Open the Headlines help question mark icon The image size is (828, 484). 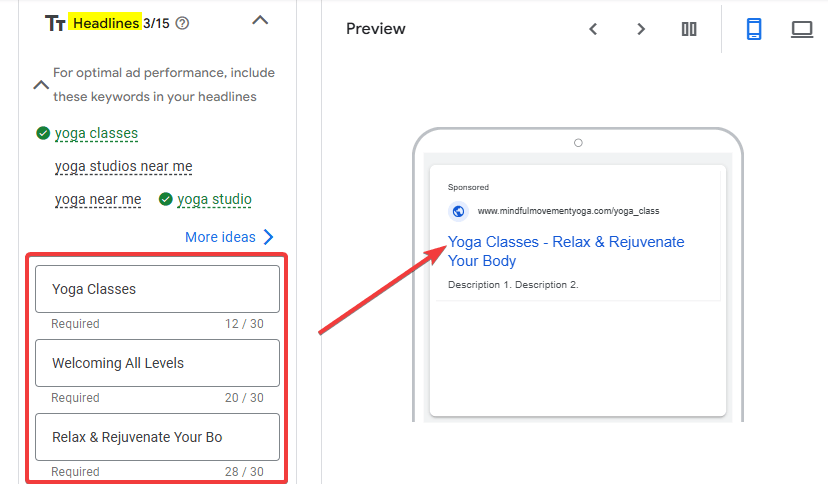[182, 23]
